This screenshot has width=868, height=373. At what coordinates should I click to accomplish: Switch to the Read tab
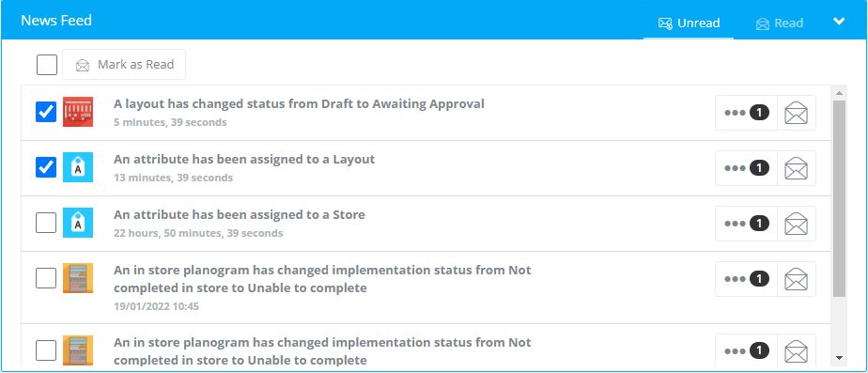(780, 23)
